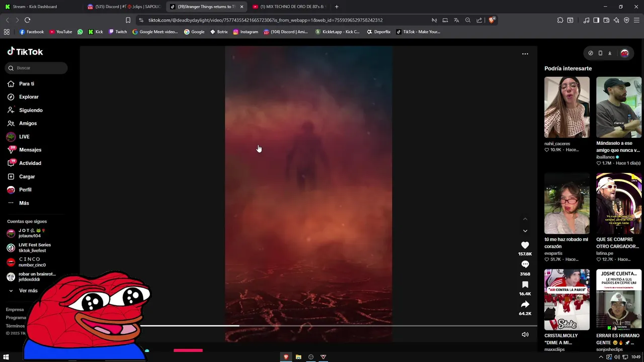This screenshot has width=644, height=362.
Task: Click the Buscar search field
Action: (37, 68)
